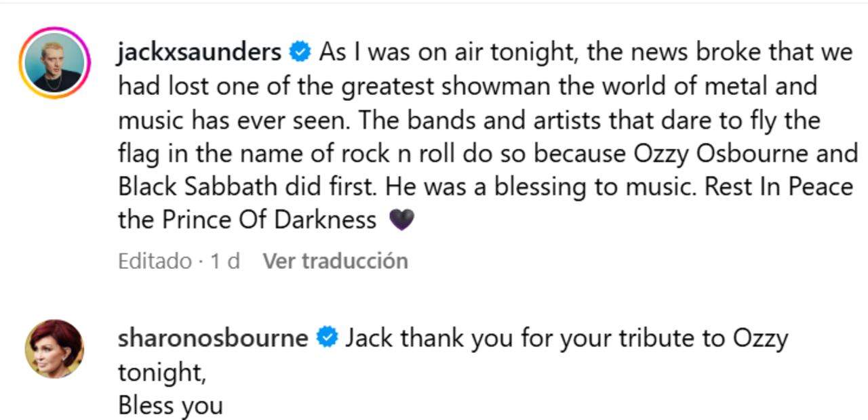Click the 1 d timestamp
The height and width of the screenshot is (420, 868).
click(x=225, y=261)
